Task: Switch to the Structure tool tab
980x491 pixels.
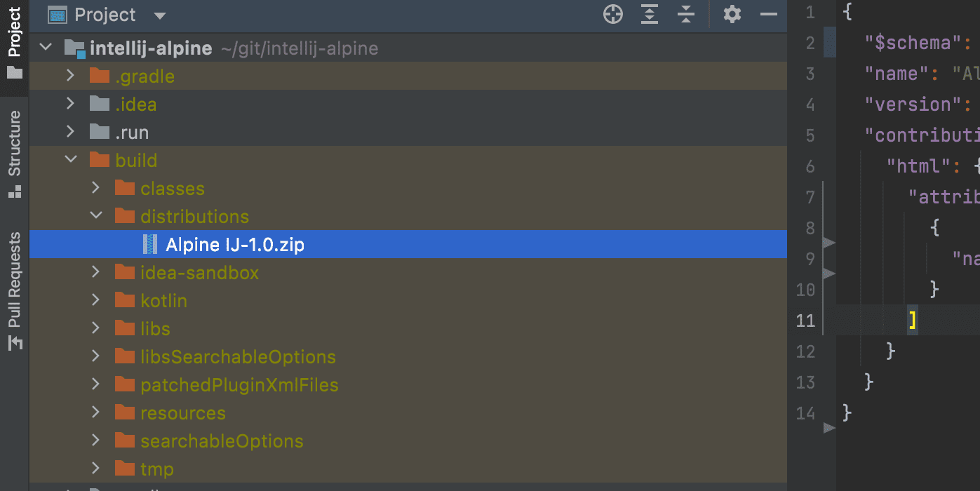Action: tap(14, 154)
